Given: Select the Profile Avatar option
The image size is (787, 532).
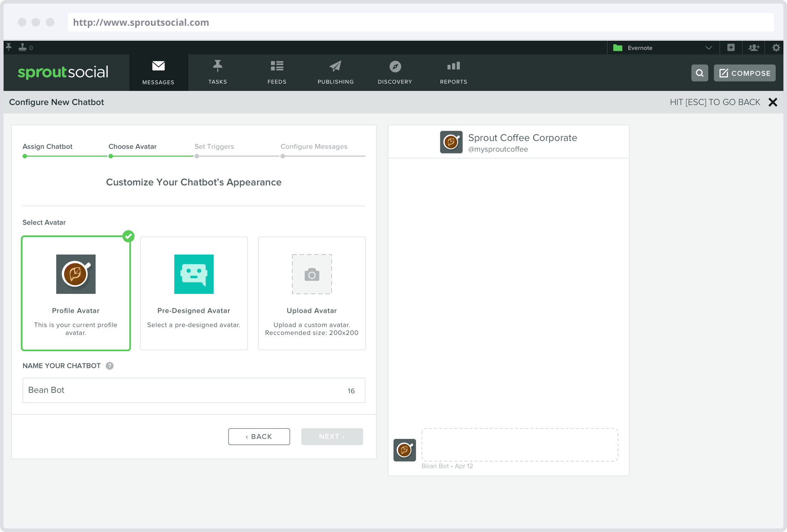Looking at the screenshot, I should click(76, 293).
